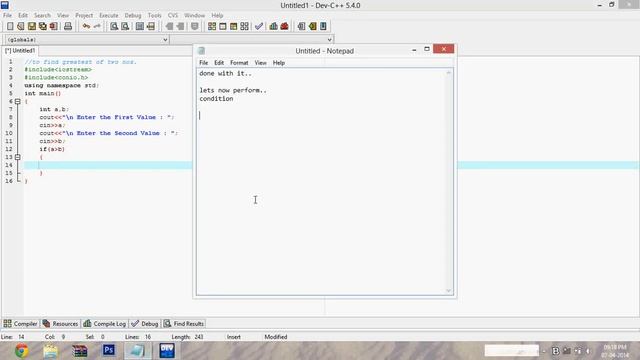The width and height of the screenshot is (640, 360).
Task: Click the Run toolbar icon
Action: [x=223, y=26]
